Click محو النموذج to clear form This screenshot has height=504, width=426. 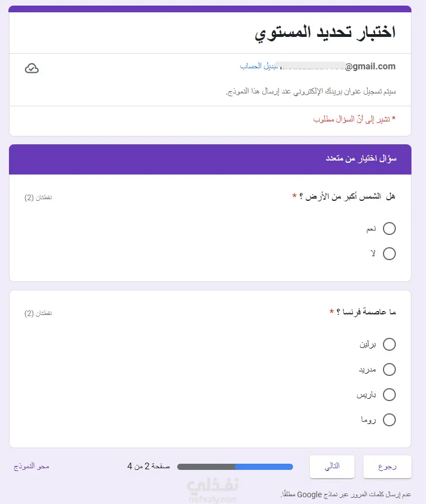point(32,466)
